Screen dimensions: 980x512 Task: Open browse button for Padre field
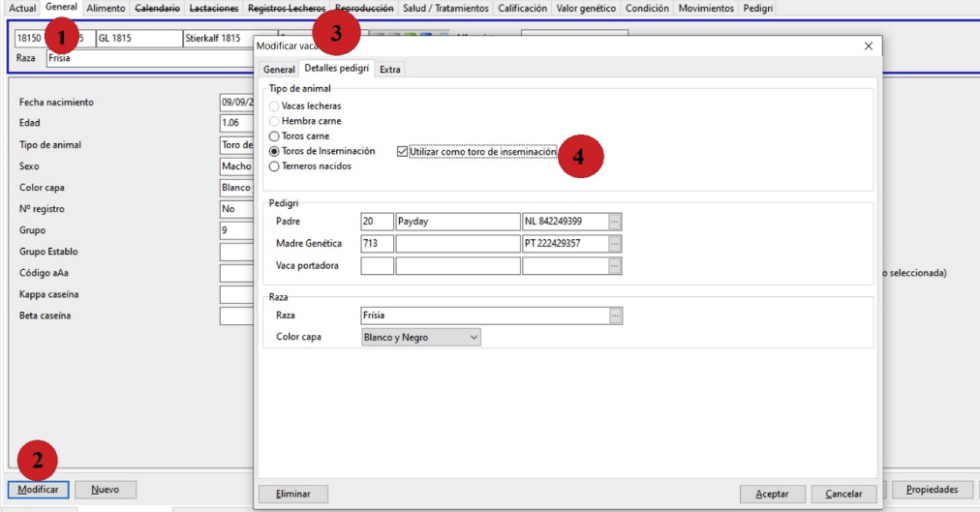click(x=615, y=222)
